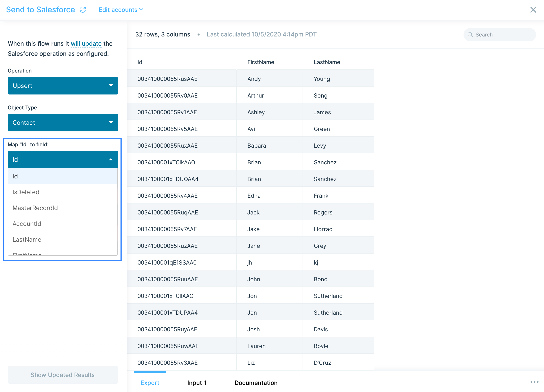Close the Send to Salesforce panel

click(x=533, y=10)
